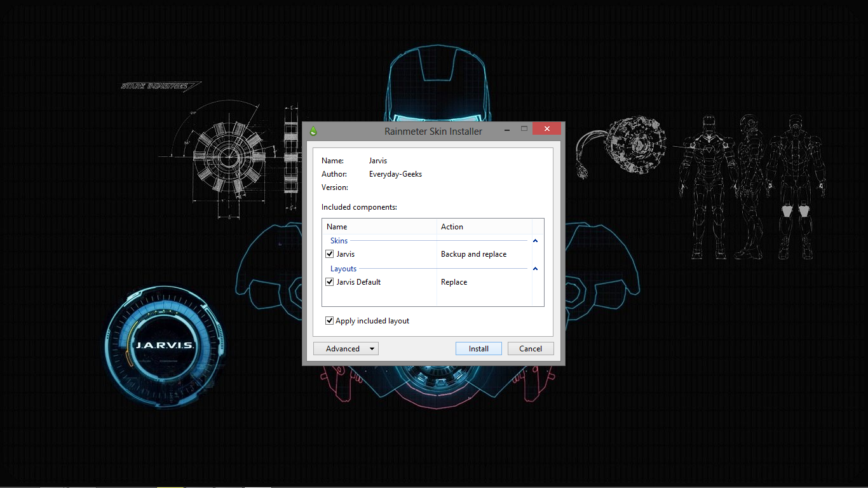This screenshot has width=868, height=488.
Task: Collapse the Layouts group
Action: pyautogui.click(x=535, y=269)
